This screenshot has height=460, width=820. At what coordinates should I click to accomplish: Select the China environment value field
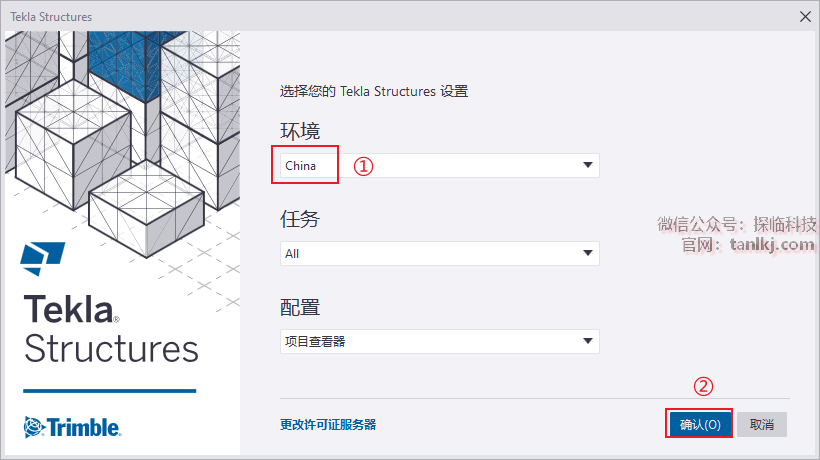pos(301,166)
